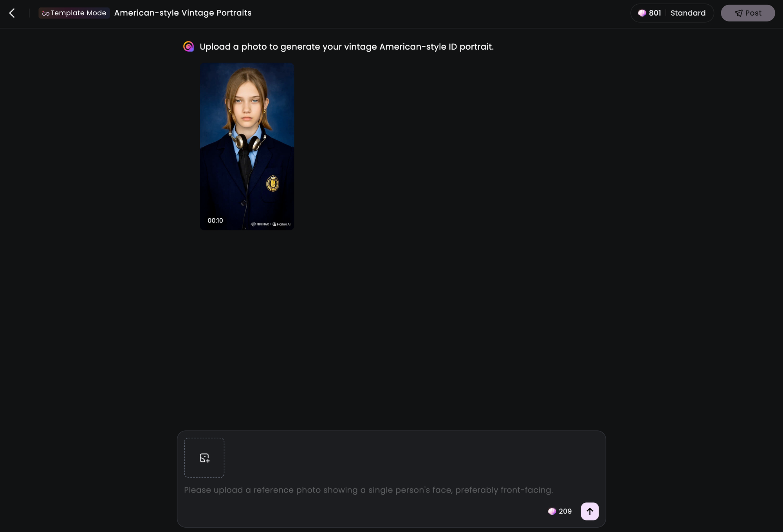Click the credits shell icon beside 801
This screenshot has height=532, width=783.
642,13
